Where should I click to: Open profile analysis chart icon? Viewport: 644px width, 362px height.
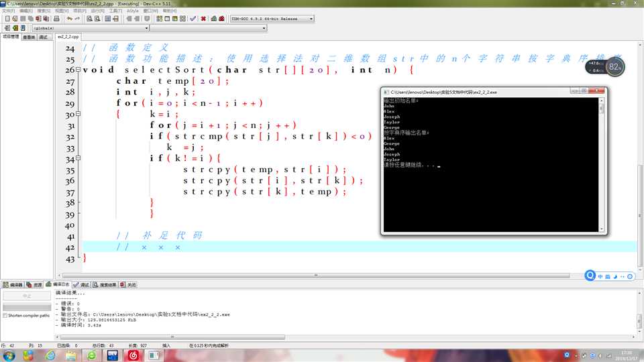(x=213, y=19)
